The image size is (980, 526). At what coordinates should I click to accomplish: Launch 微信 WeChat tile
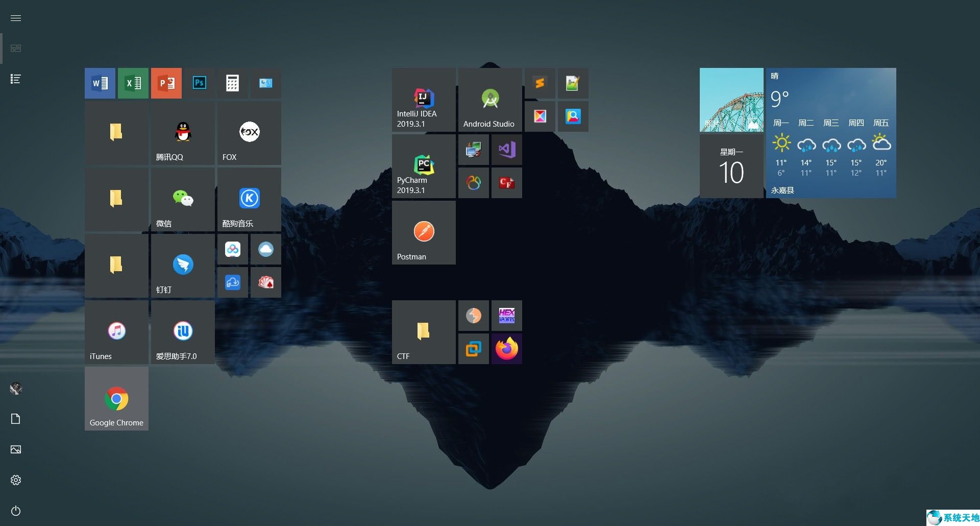tap(183, 199)
